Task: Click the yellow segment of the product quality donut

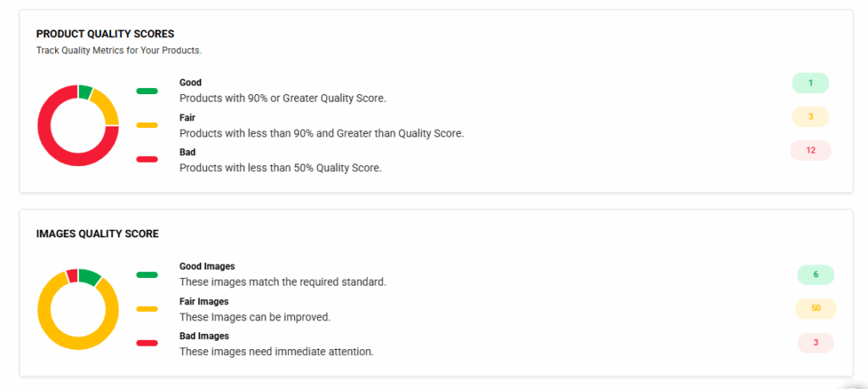Action: click(105, 105)
